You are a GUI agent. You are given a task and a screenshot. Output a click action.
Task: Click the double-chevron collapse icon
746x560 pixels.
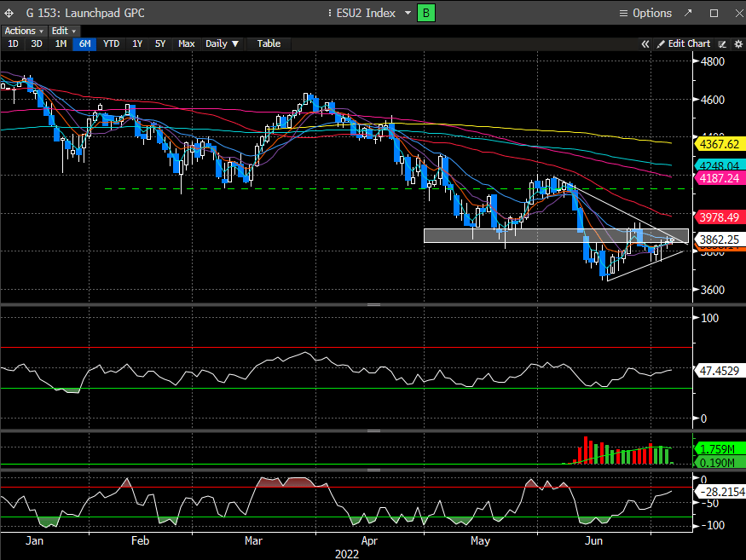[645, 43]
